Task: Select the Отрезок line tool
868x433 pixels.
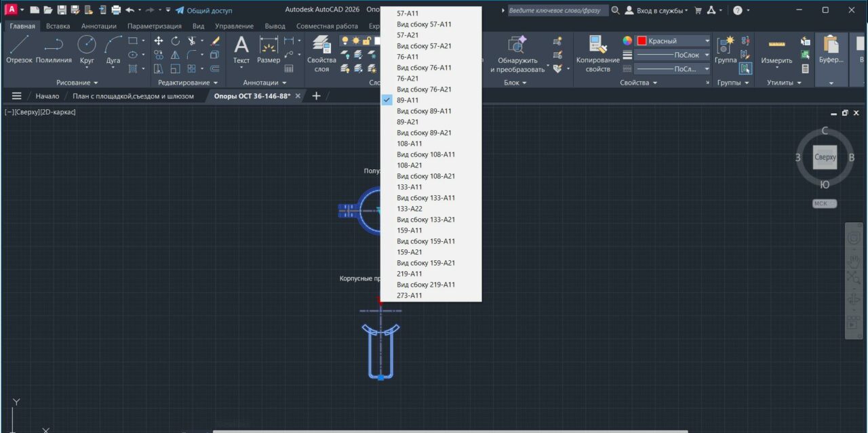Action: point(19,50)
